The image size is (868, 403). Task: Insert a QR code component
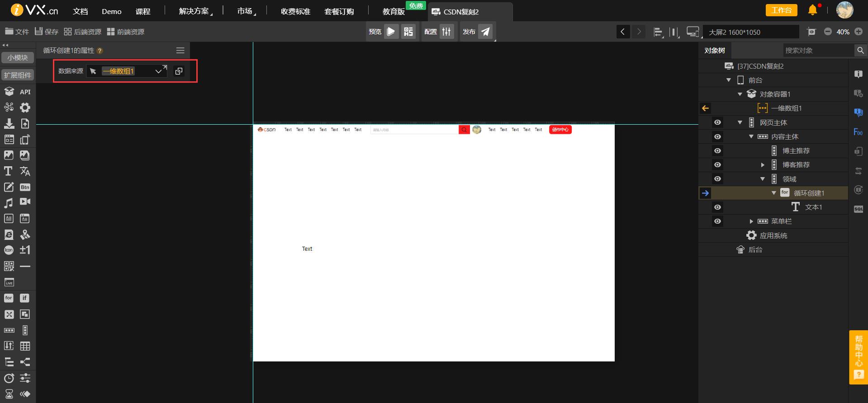9,266
